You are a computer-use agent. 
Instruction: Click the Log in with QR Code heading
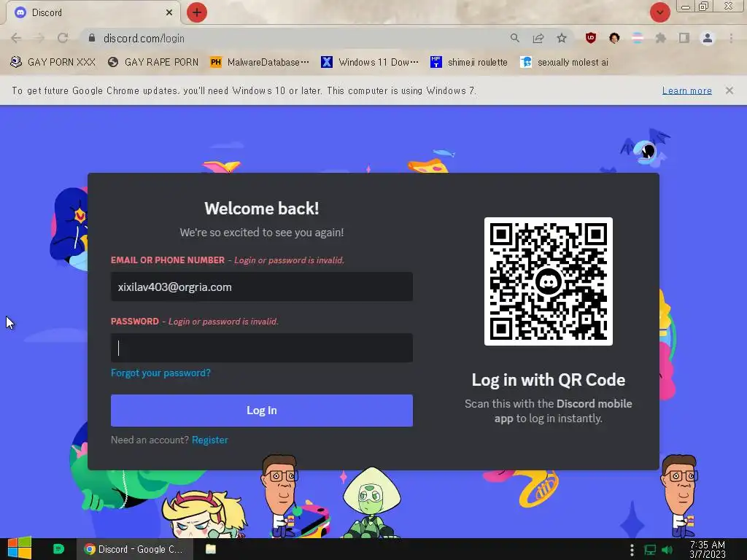[x=549, y=380]
